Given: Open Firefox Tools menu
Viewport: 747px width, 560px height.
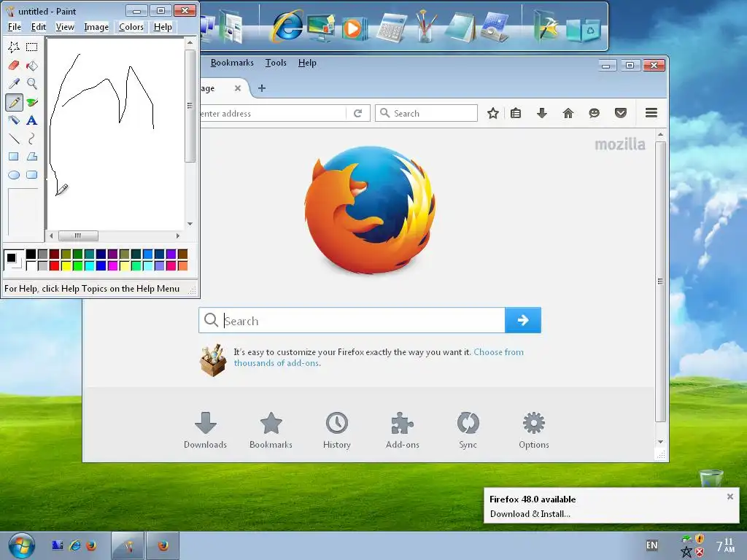Looking at the screenshot, I should click(x=276, y=63).
